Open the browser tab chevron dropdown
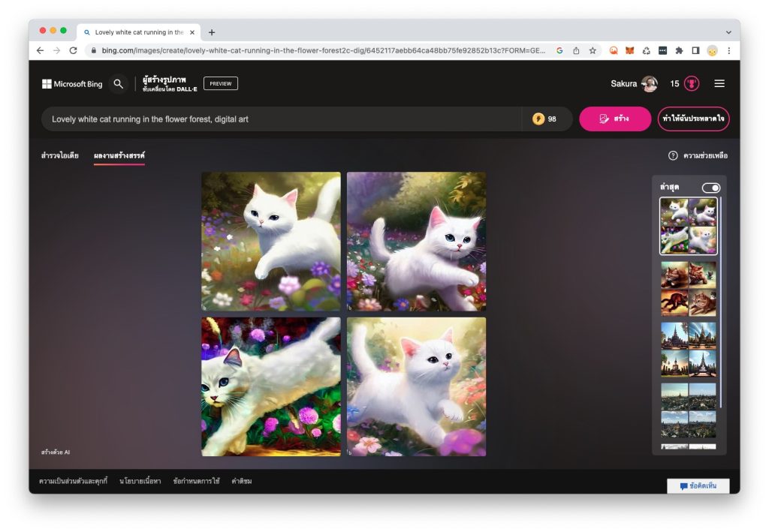 [x=728, y=32]
